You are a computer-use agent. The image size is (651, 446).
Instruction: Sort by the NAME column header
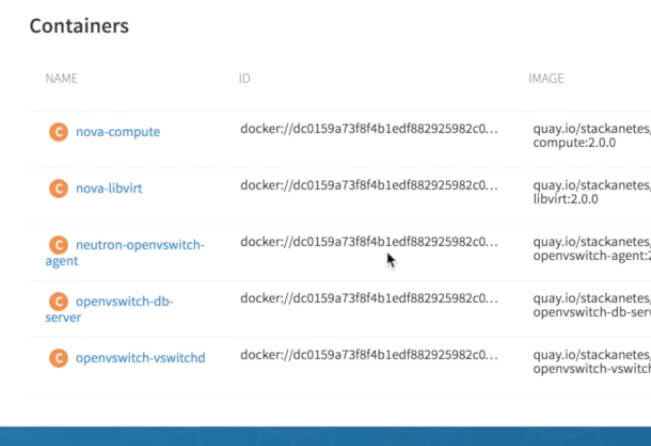point(61,78)
